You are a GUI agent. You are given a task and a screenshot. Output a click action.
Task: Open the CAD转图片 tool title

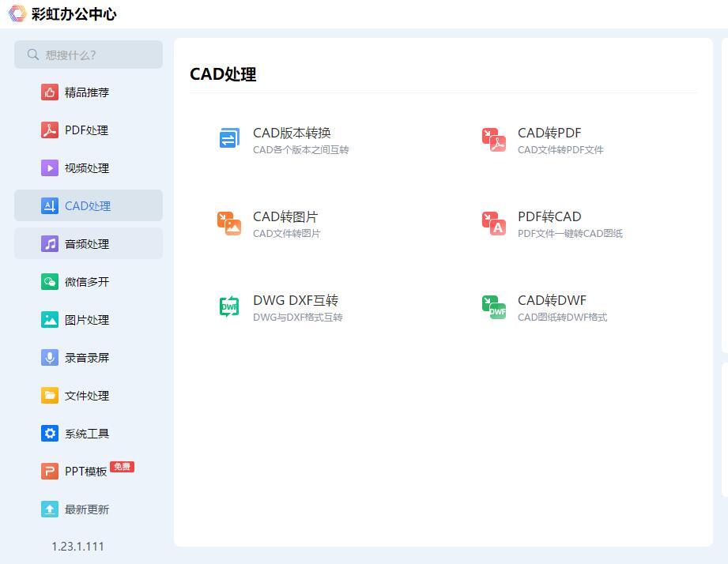coord(285,216)
